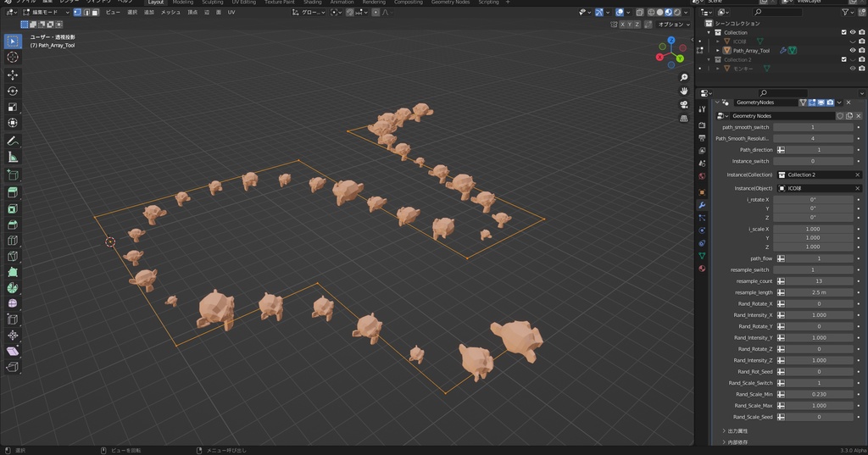The height and width of the screenshot is (455, 868).
Task: Open transform orientation dropdown
Action: click(309, 12)
